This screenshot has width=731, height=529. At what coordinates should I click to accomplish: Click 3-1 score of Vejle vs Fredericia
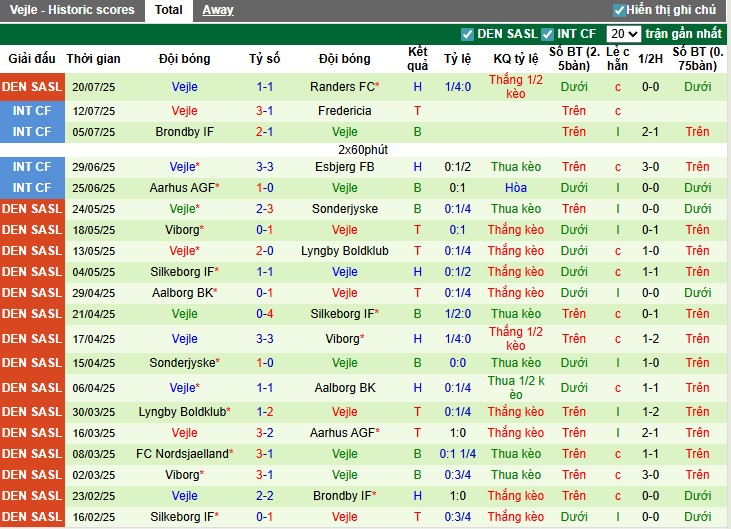pyautogui.click(x=264, y=111)
